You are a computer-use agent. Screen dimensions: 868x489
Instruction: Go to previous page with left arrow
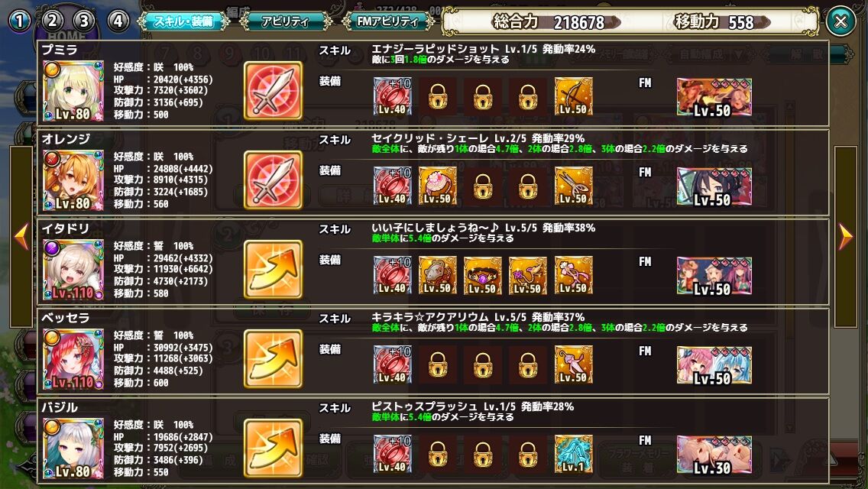coord(21,237)
